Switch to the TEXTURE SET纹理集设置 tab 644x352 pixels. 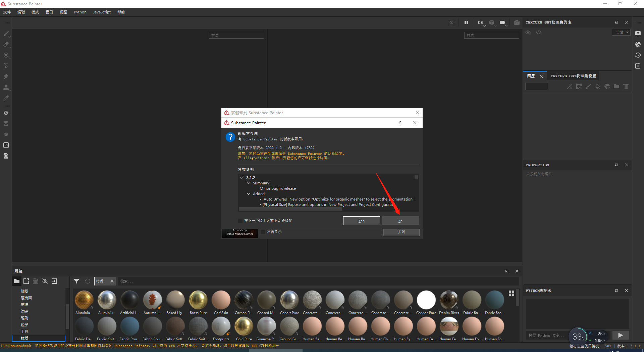[573, 76]
